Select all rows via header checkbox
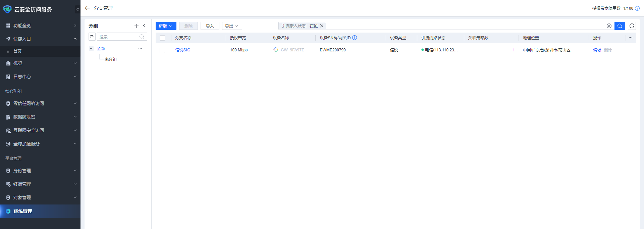 162,38
